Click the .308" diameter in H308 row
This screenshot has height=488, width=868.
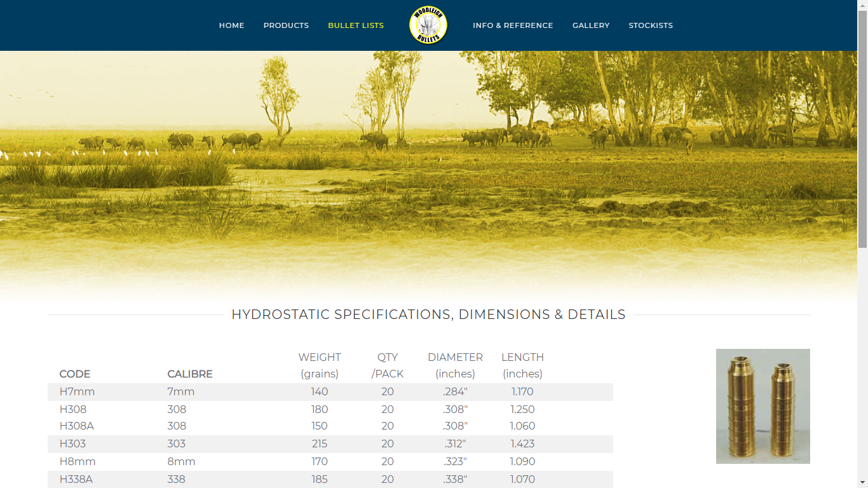(x=455, y=410)
